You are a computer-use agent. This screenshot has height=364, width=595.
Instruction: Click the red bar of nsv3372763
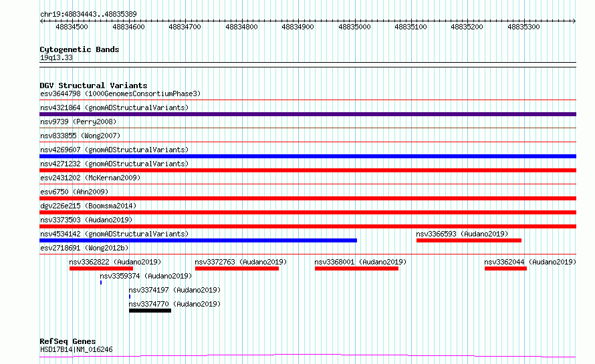(x=237, y=268)
